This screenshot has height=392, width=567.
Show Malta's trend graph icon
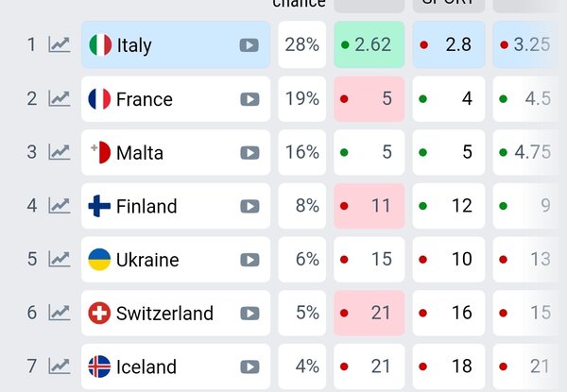60,152
